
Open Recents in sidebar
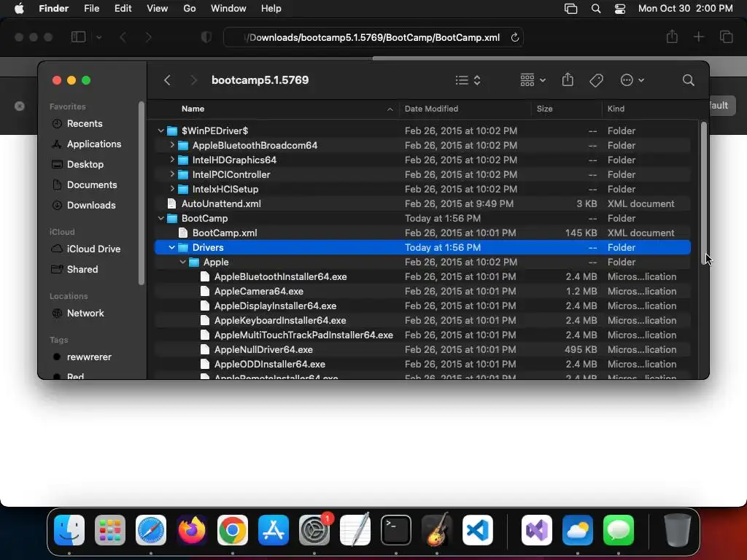[x=85, y=124]
